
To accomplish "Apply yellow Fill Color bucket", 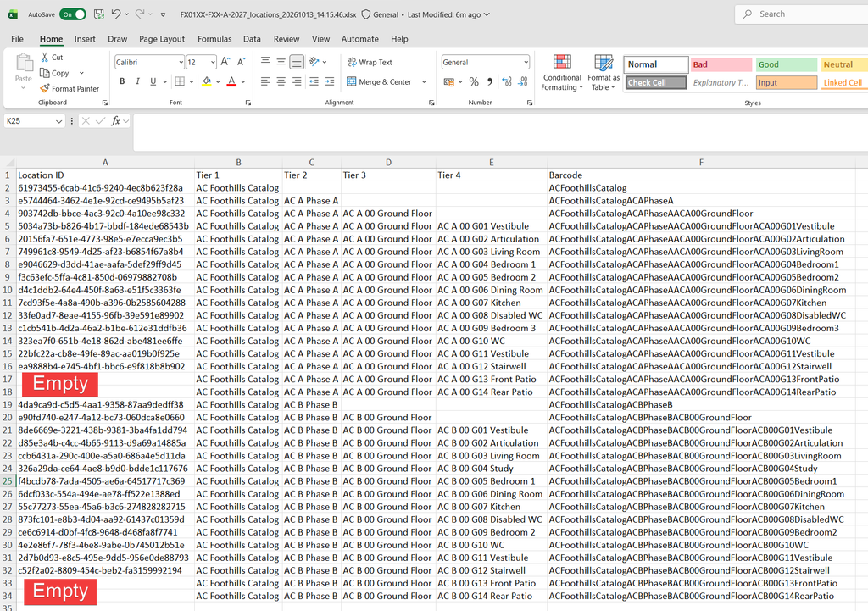I will point(207,81).
